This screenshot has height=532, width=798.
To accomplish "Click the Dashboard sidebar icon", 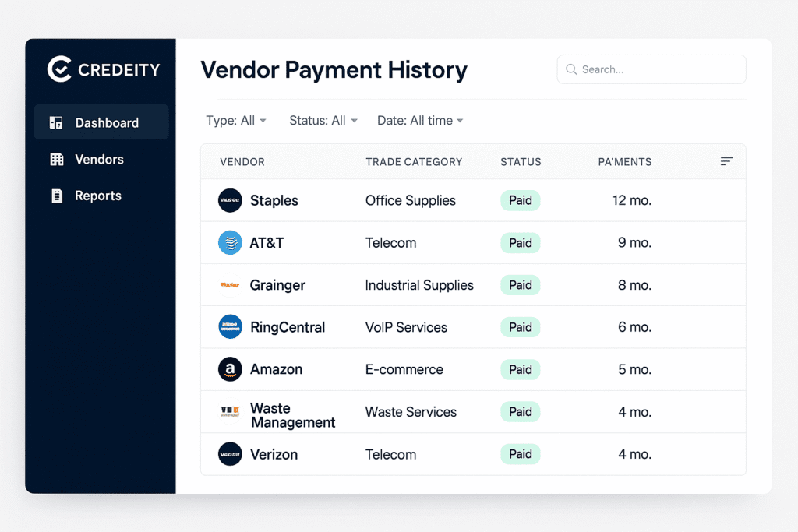I will coord(56,123).
